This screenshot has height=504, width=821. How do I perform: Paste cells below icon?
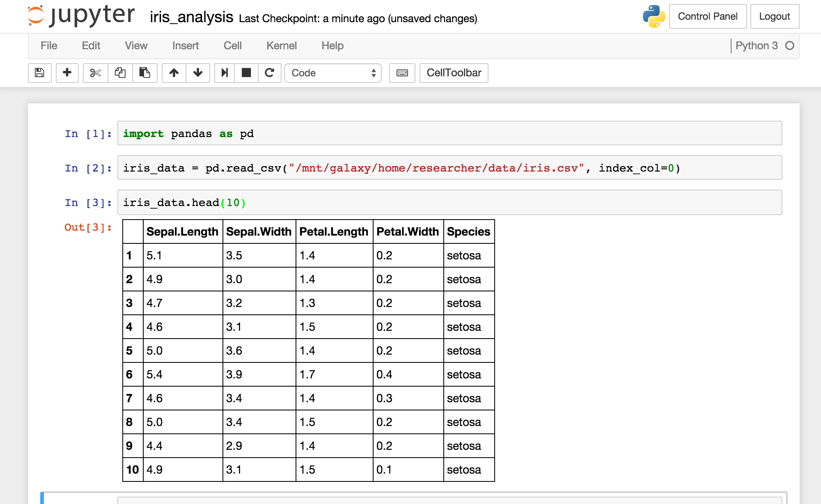point(144,73)
